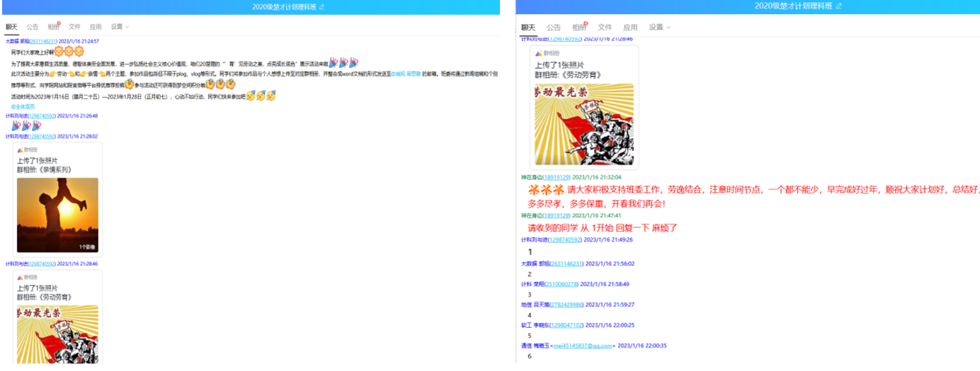
Task: Open the mei45145837@qq.com email link
Action: coord(584,346)
